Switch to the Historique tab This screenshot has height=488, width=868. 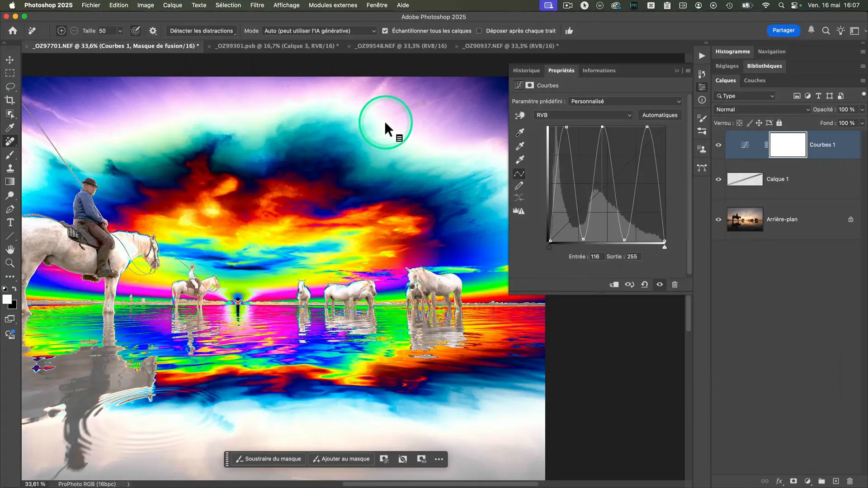click(526, 70)
